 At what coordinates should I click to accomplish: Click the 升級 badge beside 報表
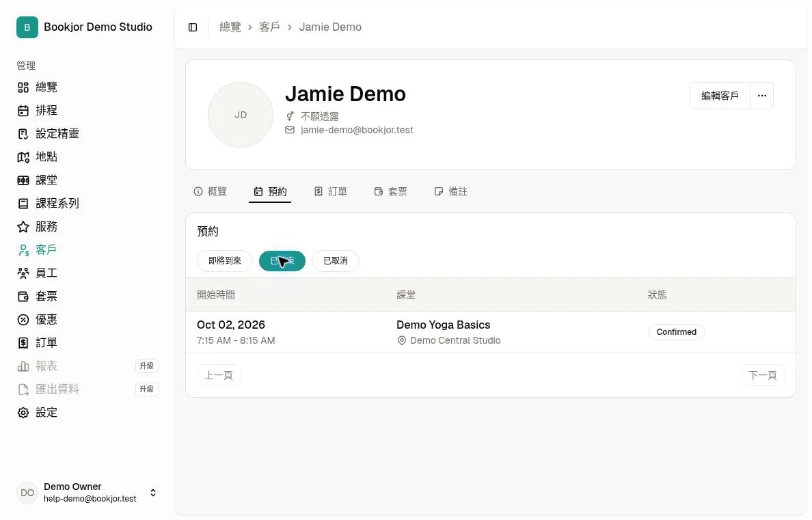(x=146, y=366)
